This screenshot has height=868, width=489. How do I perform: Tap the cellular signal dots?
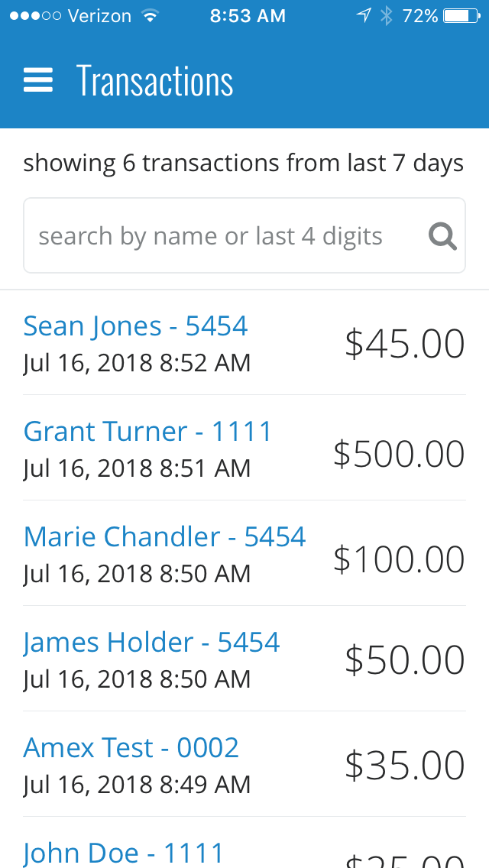point(33,15)
